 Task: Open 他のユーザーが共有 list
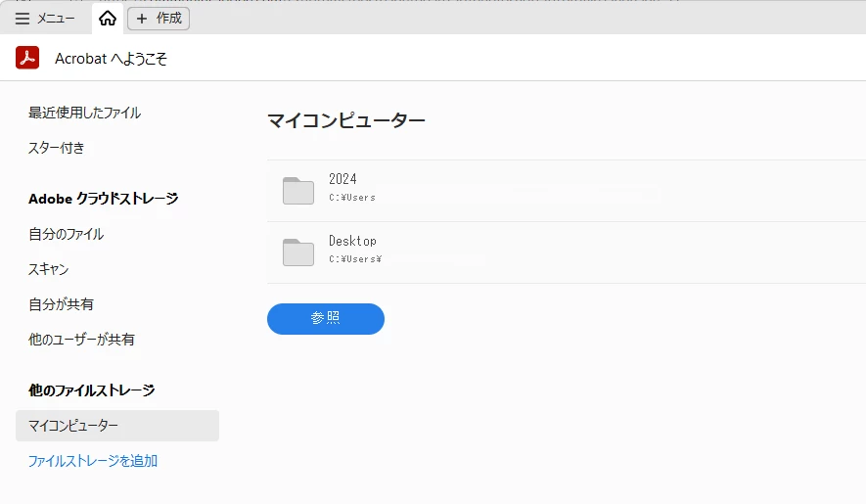(81, 340)
